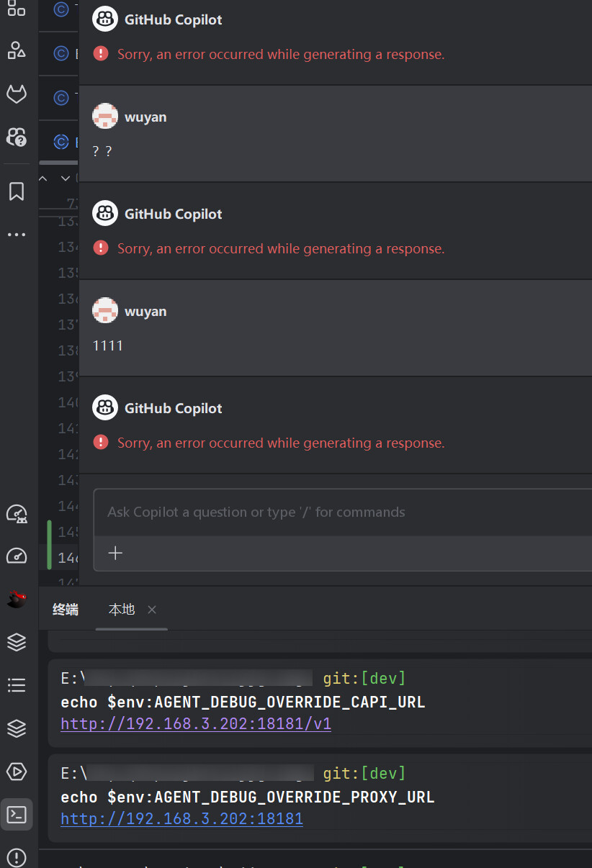Open the Android Profiler gauge icon

16,513
